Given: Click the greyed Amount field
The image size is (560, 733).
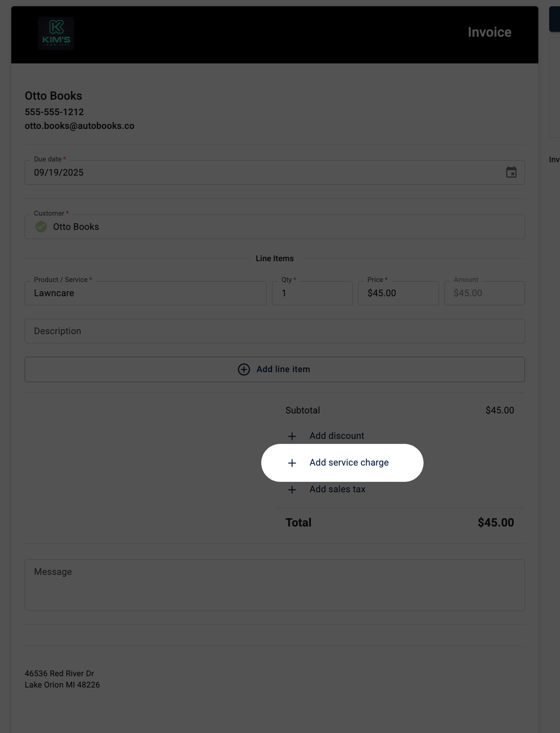Looking at the screenshot, I should [x=484, y=293].
